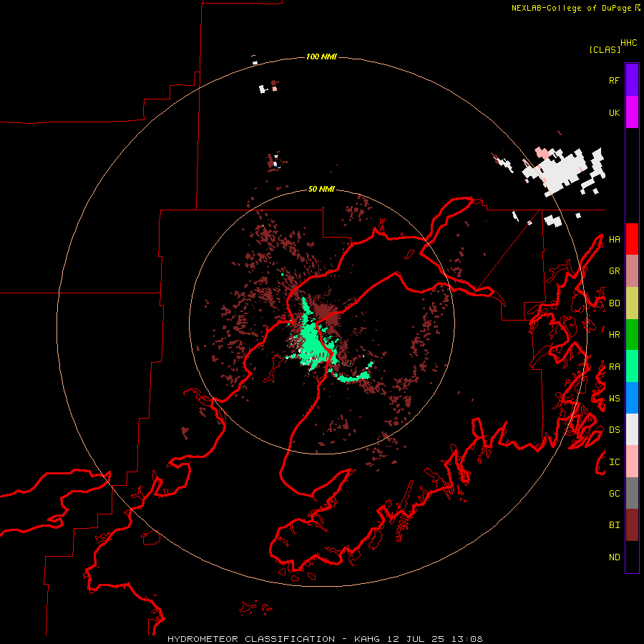The height and width of the screenshot is (644, 644).
Task: Click the DS legend label
Action: [614, 430]
